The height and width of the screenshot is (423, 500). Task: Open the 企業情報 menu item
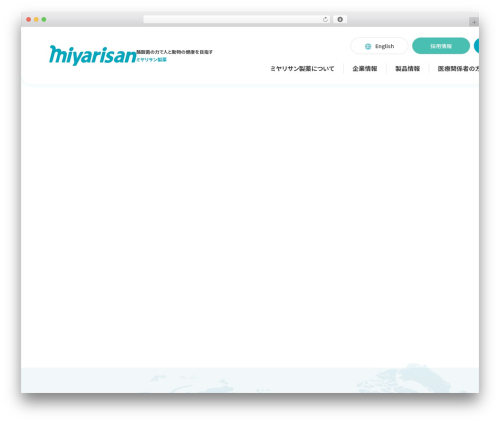click(365, 69)
